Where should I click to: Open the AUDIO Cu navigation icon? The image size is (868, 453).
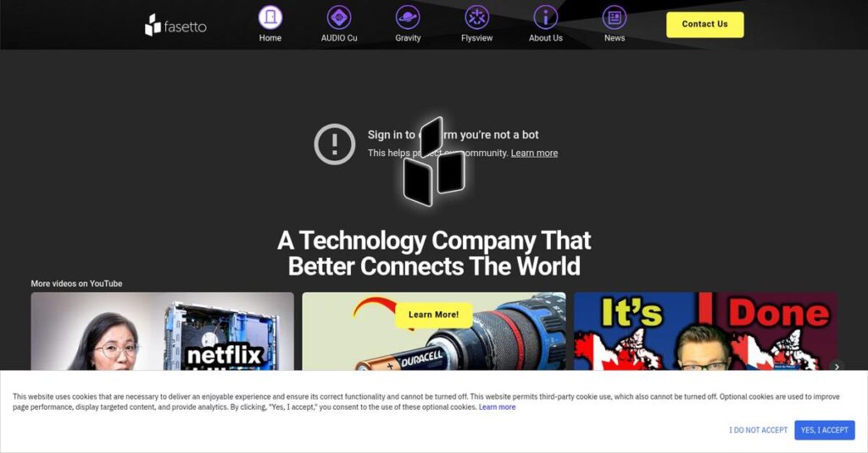point(339,17)
